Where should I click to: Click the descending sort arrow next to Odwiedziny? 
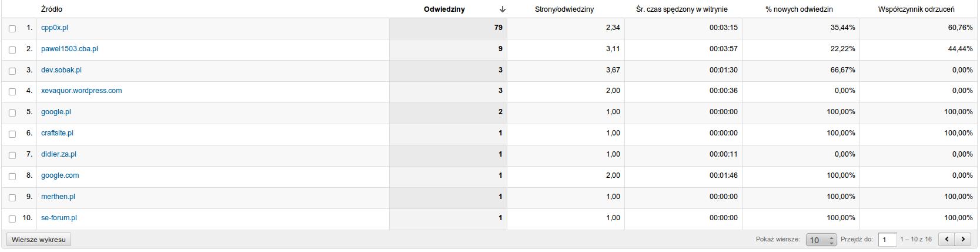503,9
